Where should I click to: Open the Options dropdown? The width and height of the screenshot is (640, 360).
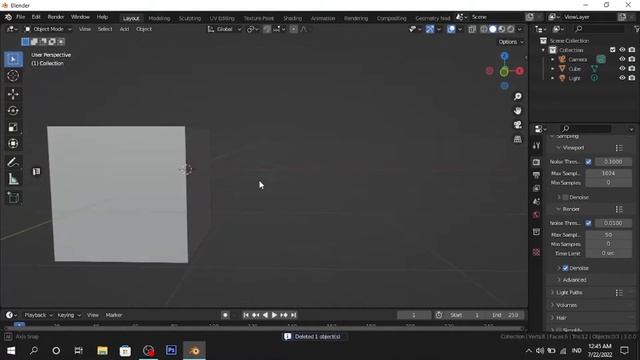(511, 42)
